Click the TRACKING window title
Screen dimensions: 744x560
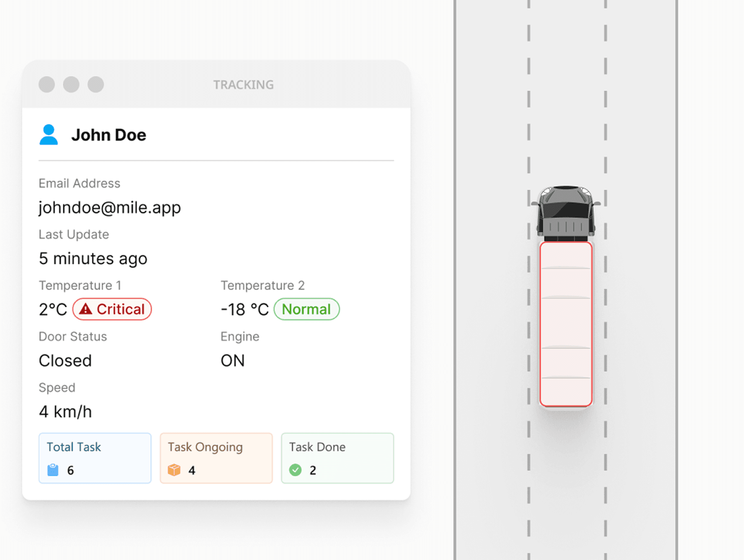coord(243,85)
